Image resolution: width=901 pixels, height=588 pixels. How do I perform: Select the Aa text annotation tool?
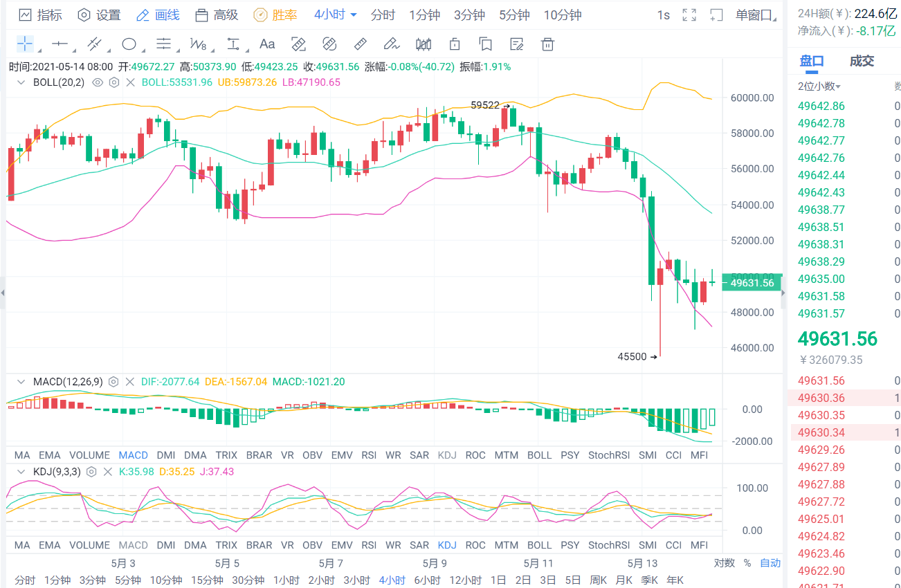pyautogui.click(x=267, y=44)
